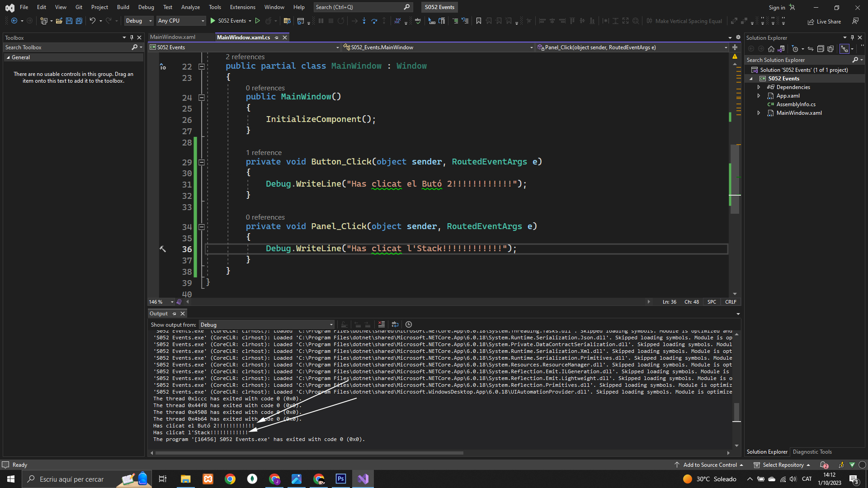This screenshot has height=488, width=868.
Task: Toggle output timestamps clock icon
Action: tap(409, 324)
